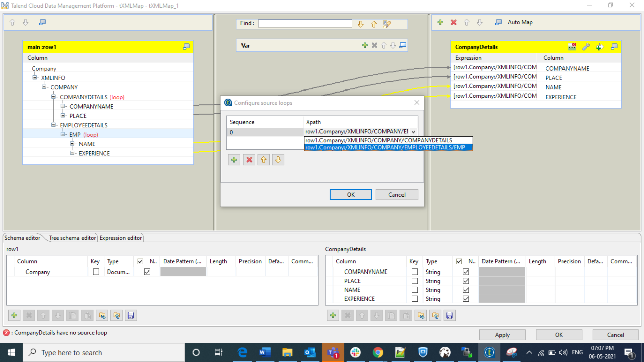This screenshot has height=362, width=644.
Task: Click move down arrow in loops dialog
Action: 278,160
